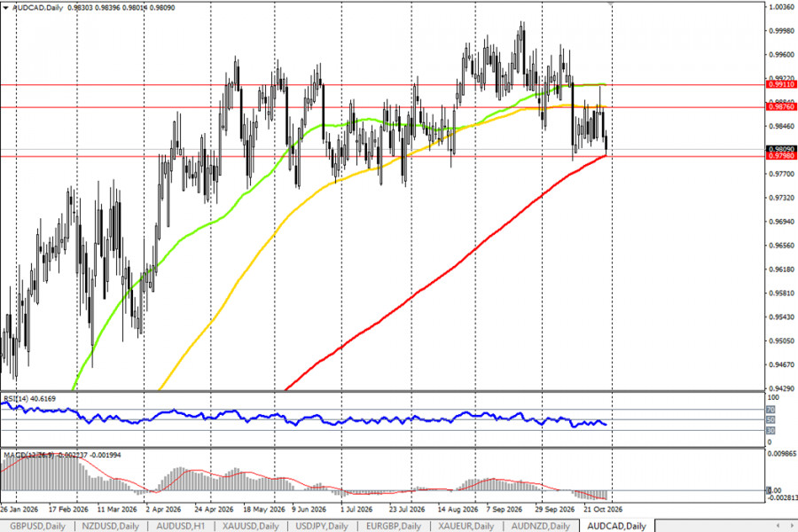
Task: Click the black current price label 0.98090
Action: [781, 149]
